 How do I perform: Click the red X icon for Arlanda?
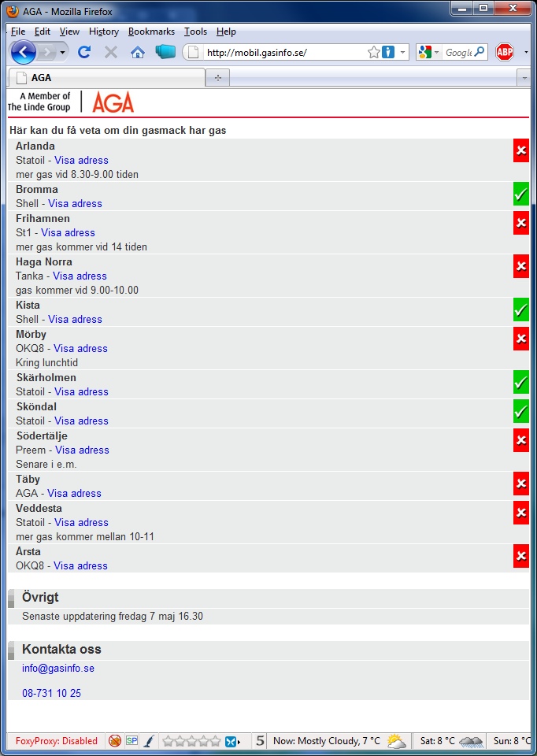(x=521, y=150)
